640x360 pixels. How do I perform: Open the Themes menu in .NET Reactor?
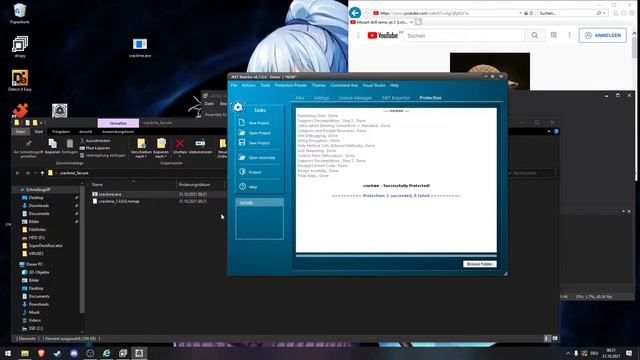tap(319, 85)
